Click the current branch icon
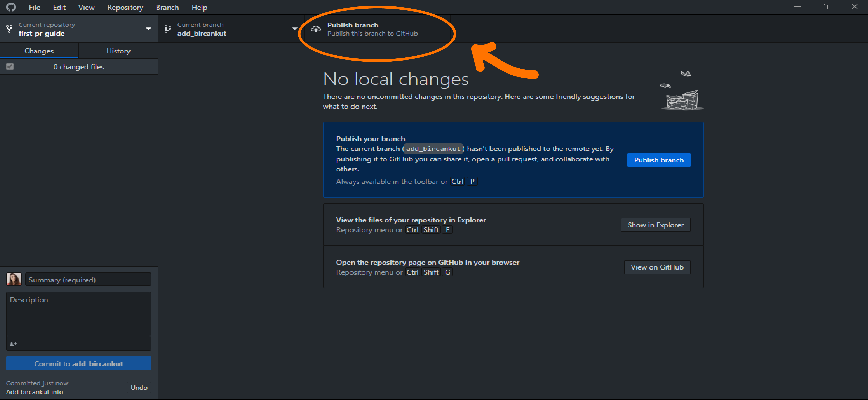 (x=168, y=29)
